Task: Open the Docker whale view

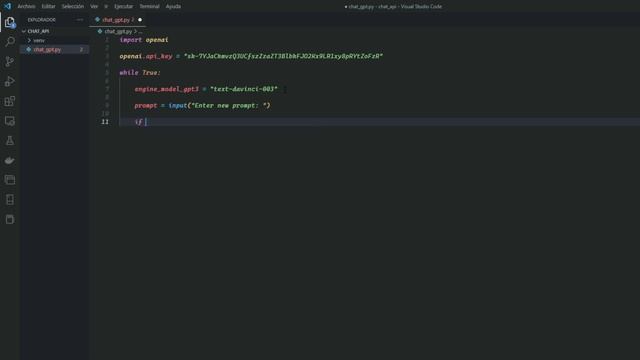Action: click(10, 160)
